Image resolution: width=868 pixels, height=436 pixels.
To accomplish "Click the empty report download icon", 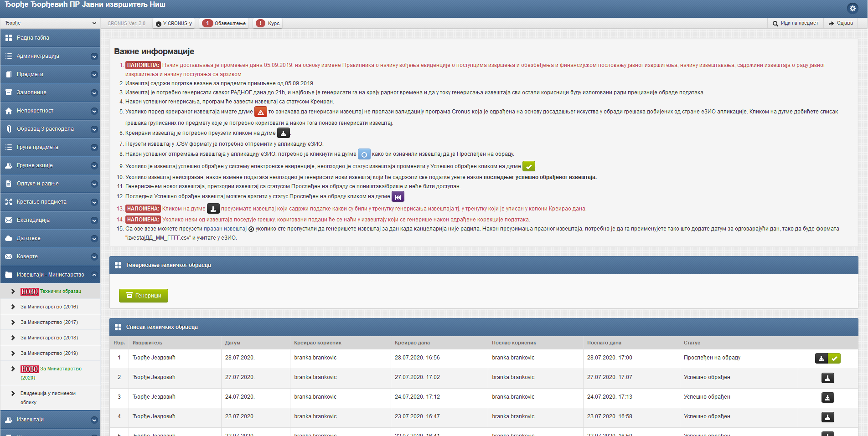I will click(x=251, y=229).
